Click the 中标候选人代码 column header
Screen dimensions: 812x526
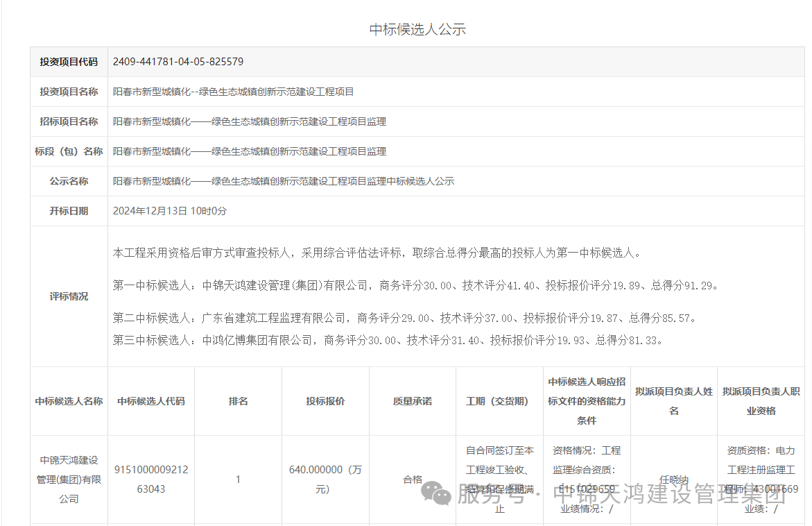(x=151, y=401)
